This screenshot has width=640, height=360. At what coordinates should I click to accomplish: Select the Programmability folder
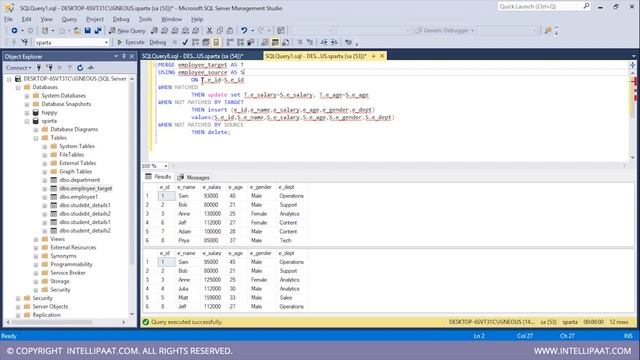click(71, 264)
